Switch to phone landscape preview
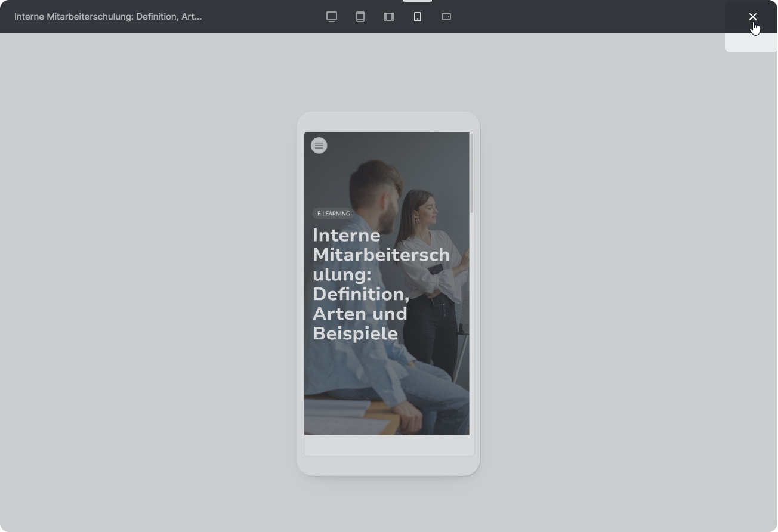778x532 pixels. (x=446, y=17)
